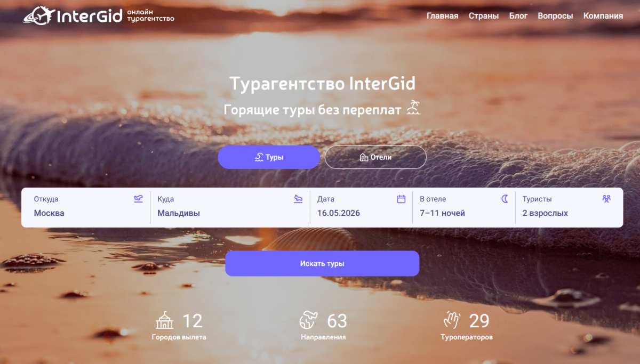The height and width of the screenshot is (364, 640).
Task: Switch to the Туры tab
Action: [x=269, y=157]
